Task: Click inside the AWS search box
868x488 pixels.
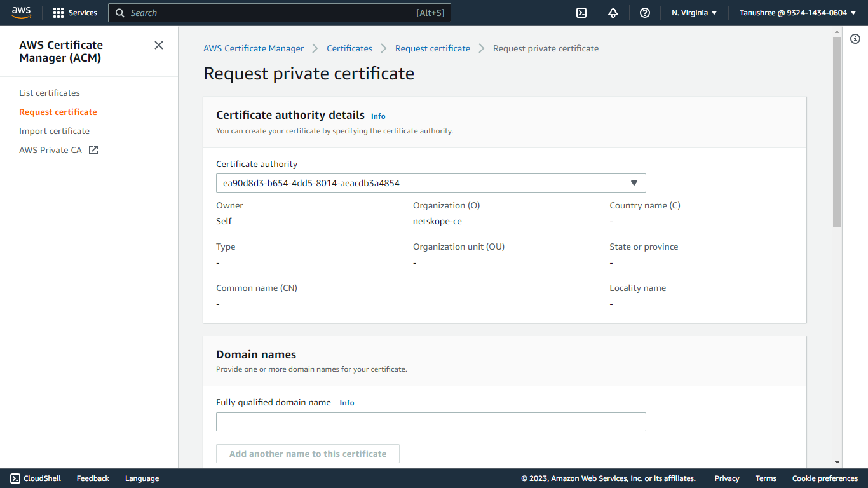Action: point(280,13)
